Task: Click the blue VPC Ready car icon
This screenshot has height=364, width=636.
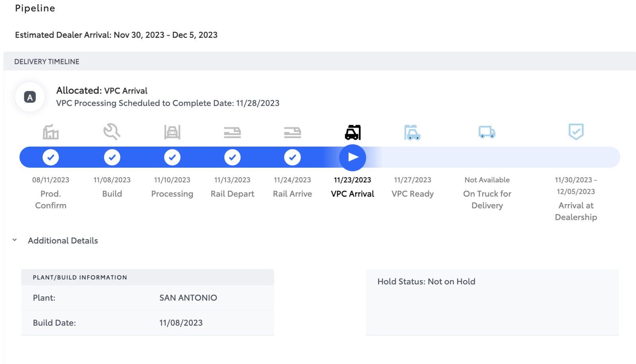Action: coord(413,132)
